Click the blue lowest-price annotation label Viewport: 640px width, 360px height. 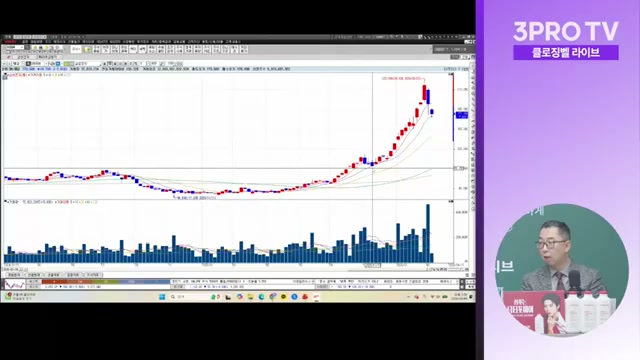pos(196,198)
